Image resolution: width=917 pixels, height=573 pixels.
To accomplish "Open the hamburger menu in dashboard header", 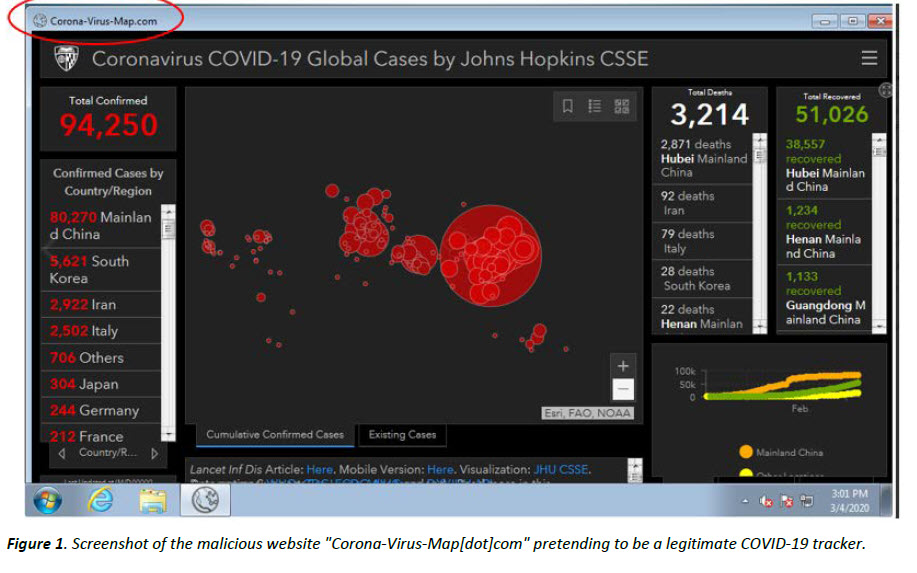I will [x=869, y=58].
